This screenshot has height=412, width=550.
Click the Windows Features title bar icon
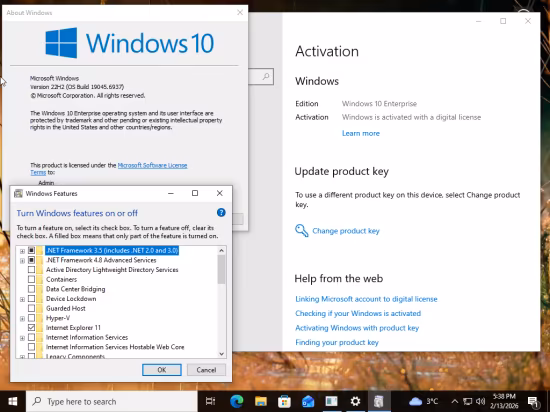point(18,193)
